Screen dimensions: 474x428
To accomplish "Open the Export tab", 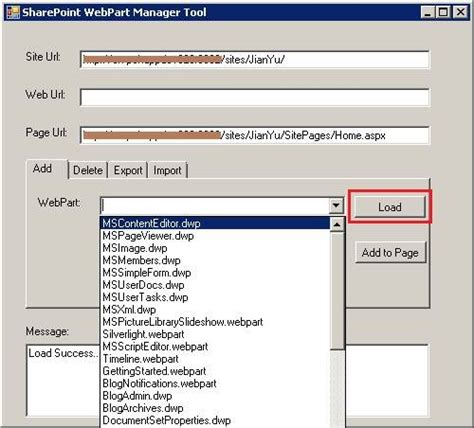I will pos(128,170).
